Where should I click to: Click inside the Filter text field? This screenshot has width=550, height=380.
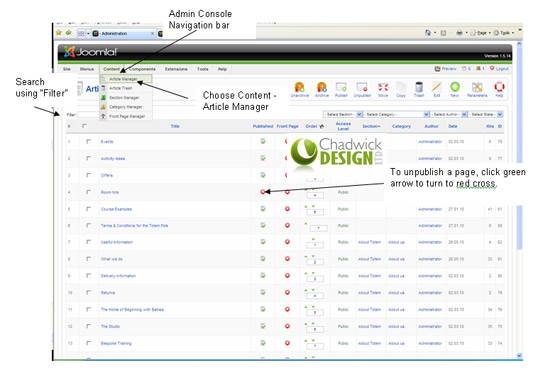(x=88, y=115)
